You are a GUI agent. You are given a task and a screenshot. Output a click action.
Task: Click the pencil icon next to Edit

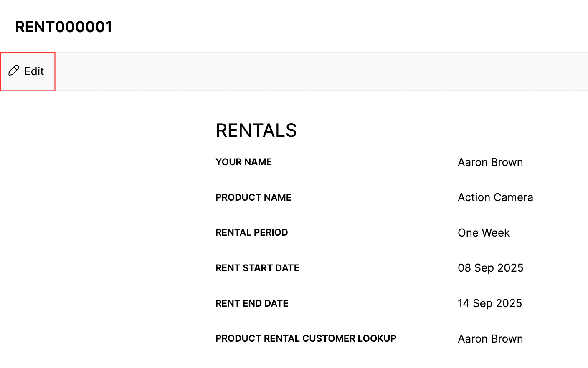(x=14, y=71)
